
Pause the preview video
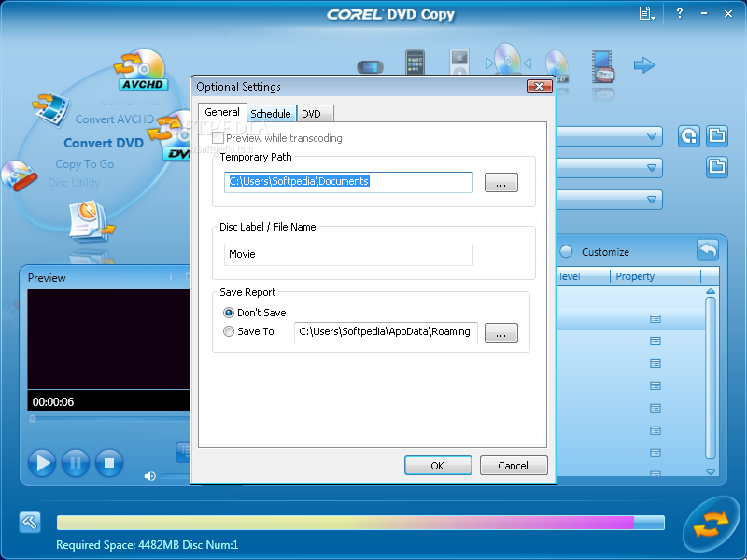(76, 462)
